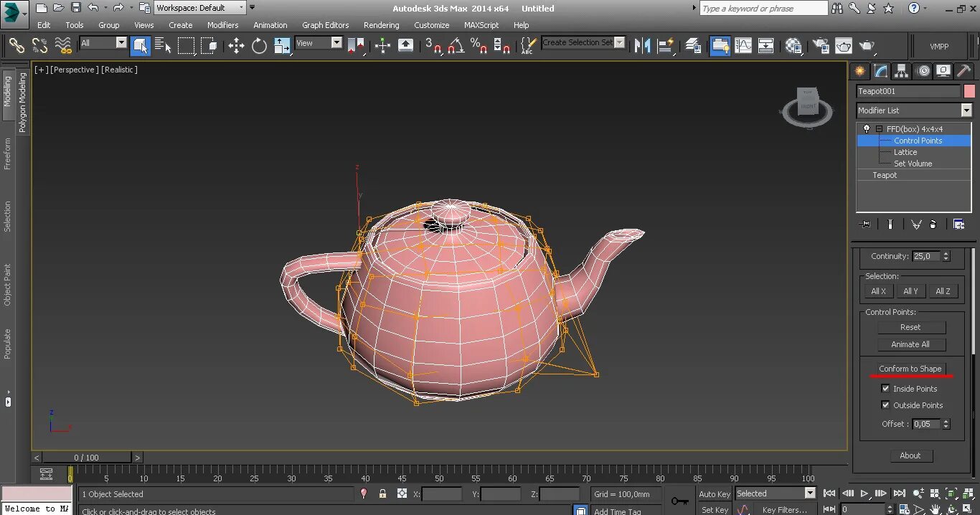Uncheck the Outside Points checkbox
The height and width of the screenshot is (515, 980).
885,405
